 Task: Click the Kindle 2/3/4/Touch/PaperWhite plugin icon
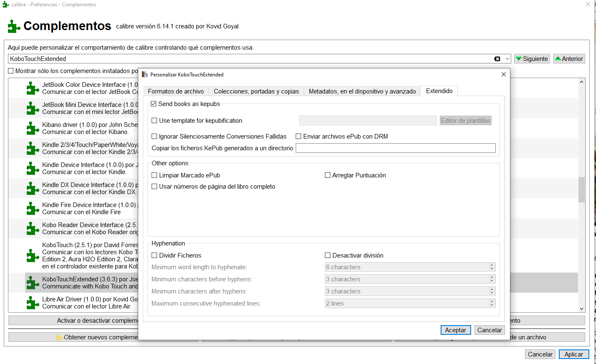click(x=33, y=148)
